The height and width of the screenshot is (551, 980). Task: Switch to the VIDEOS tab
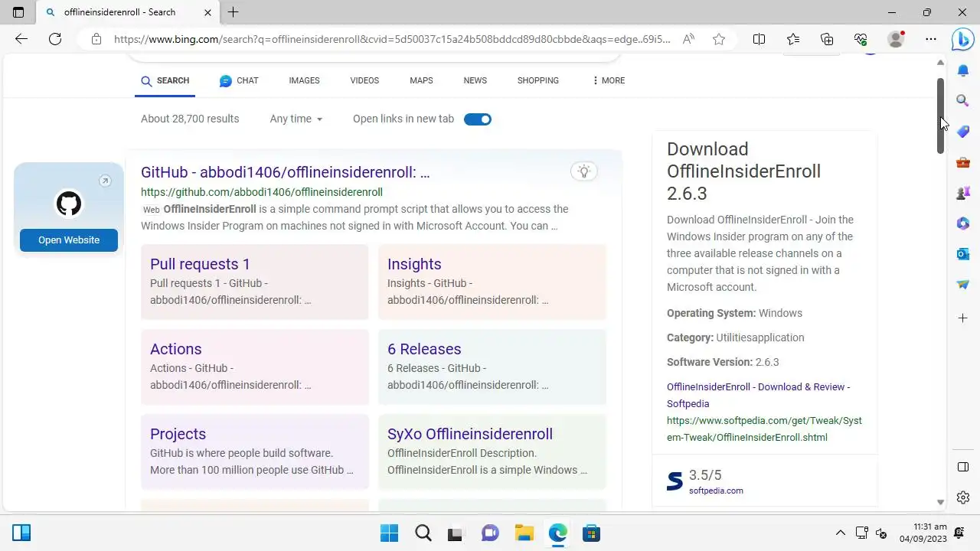coord(364,80)
